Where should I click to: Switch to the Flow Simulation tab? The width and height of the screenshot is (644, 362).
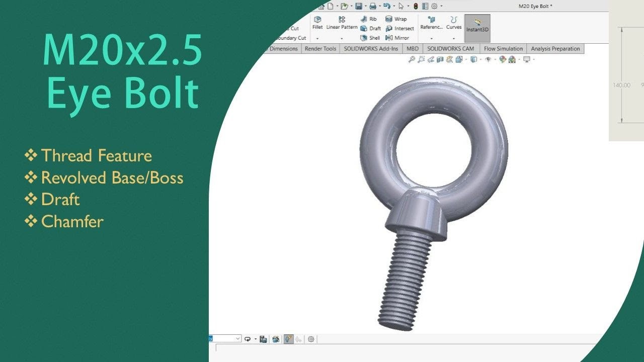(x=503, y=49)
